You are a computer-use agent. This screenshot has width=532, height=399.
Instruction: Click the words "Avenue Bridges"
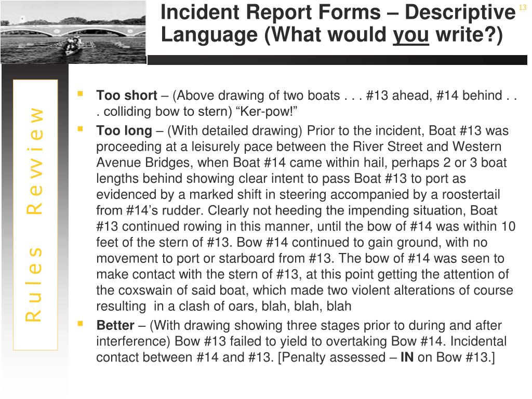[144, 163]
